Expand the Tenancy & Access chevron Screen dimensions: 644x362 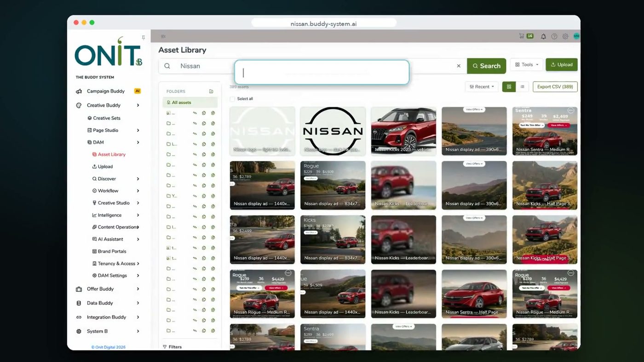coord(138,264)
